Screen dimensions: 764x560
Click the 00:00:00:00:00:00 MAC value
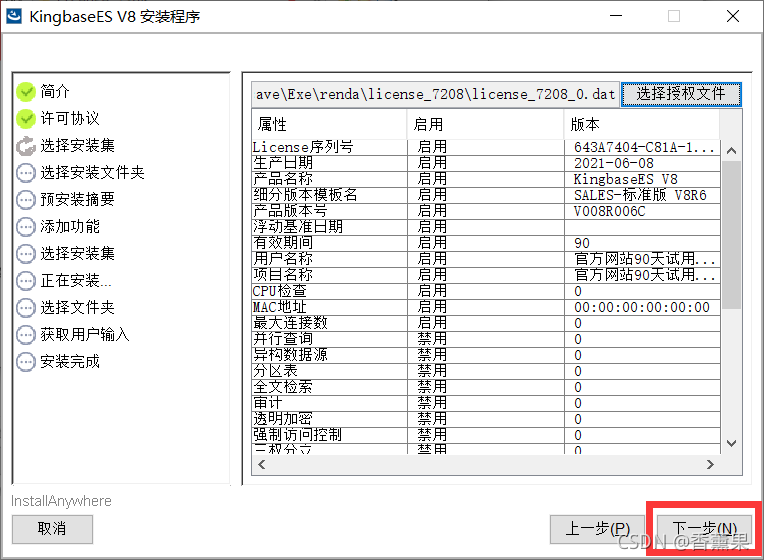click(642, 308)
